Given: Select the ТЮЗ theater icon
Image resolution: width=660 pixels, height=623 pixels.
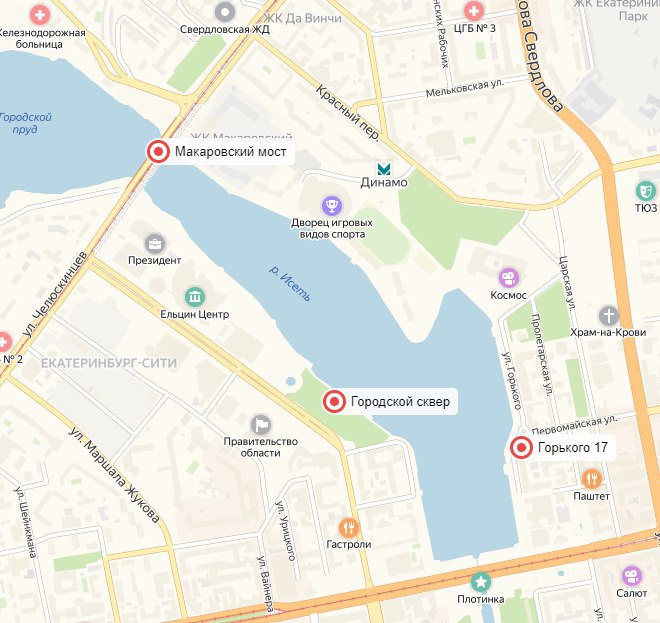Looking at the screenshot, I should (x=646, y=191).
